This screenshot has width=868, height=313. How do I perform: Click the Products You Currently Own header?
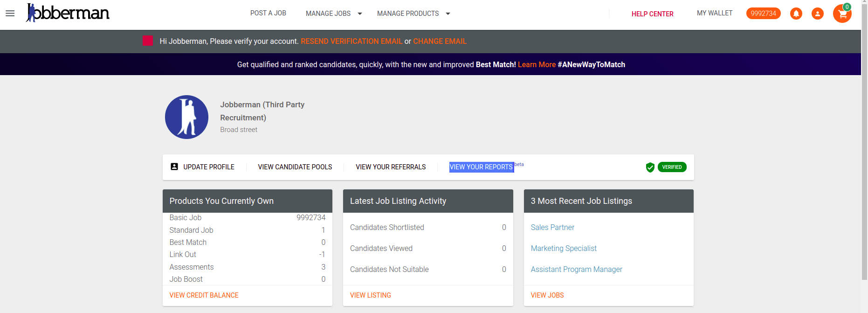248,201
